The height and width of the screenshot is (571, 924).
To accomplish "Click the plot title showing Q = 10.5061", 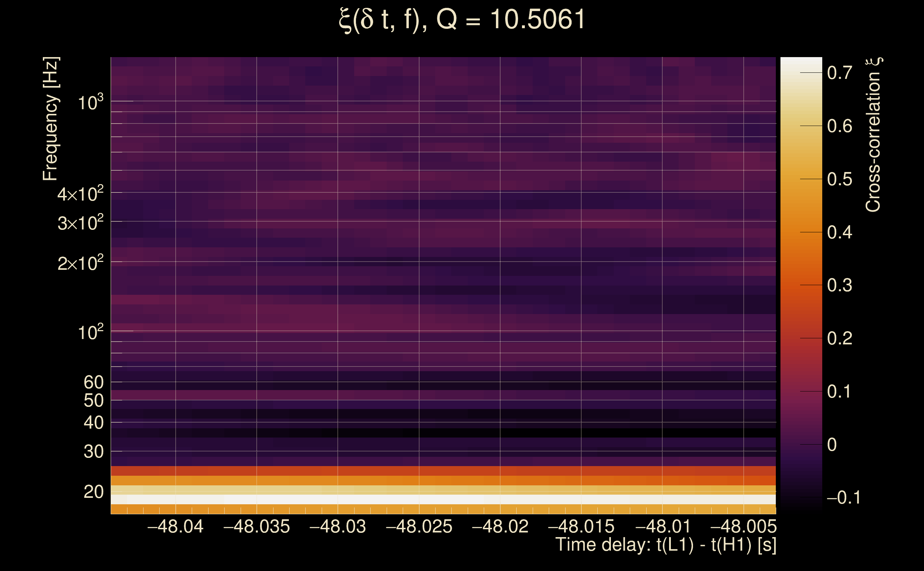I will click(462, 20).
